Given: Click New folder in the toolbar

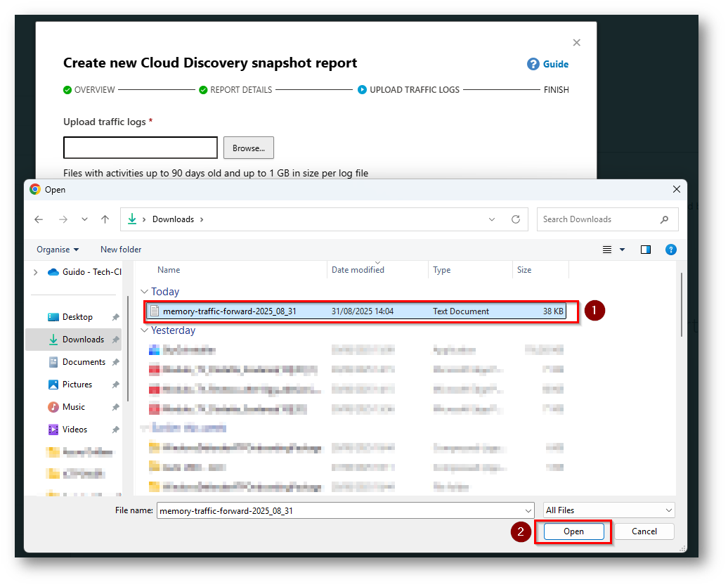Looking at the screenshot, I should [x=121, y=250].
